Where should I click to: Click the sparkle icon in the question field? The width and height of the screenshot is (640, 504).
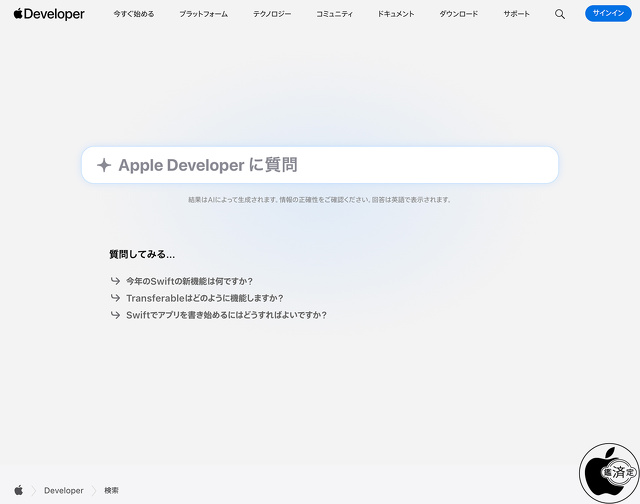pos(104,165)
